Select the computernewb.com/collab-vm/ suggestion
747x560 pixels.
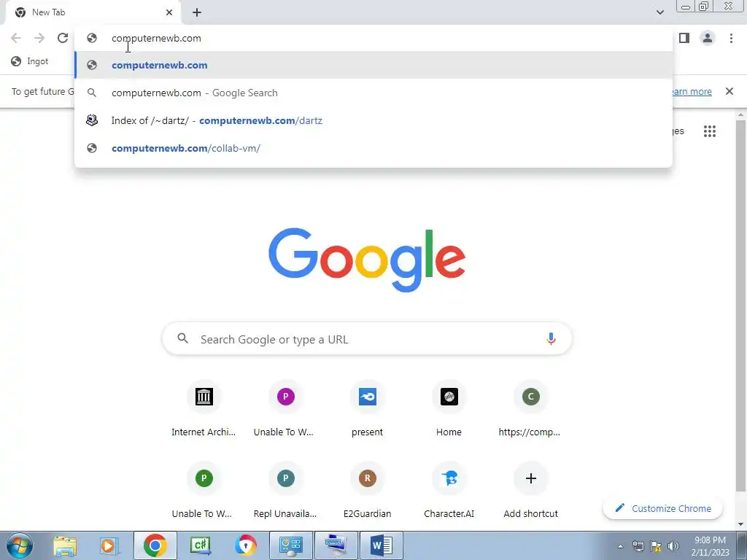coord(373,148)
